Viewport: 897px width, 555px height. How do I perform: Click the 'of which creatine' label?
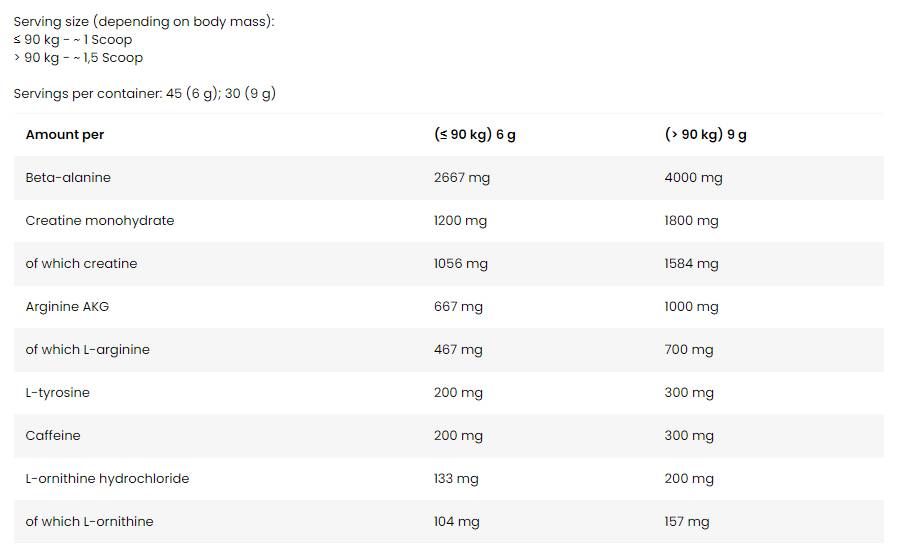[x=82, y=264]
